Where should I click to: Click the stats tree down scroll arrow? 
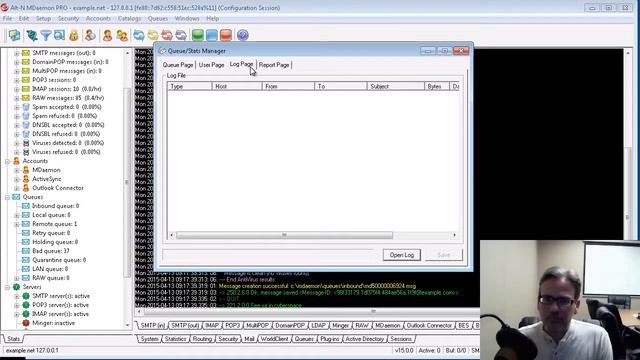click(127, 325)
